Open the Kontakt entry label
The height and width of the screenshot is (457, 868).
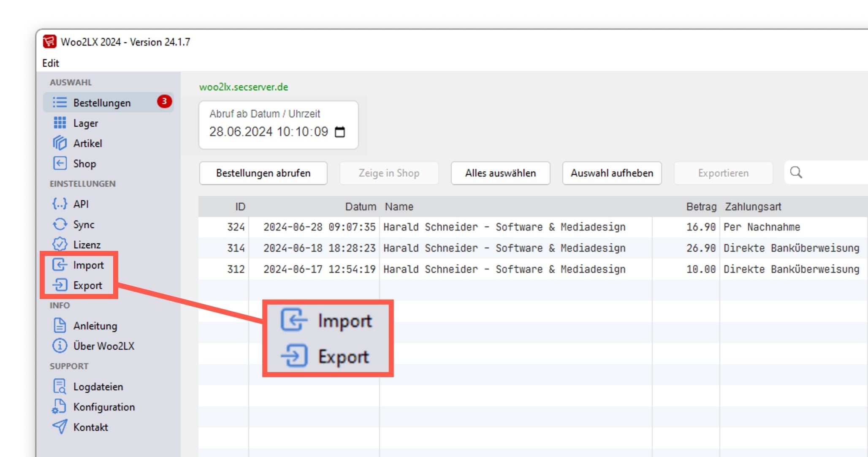91,427
